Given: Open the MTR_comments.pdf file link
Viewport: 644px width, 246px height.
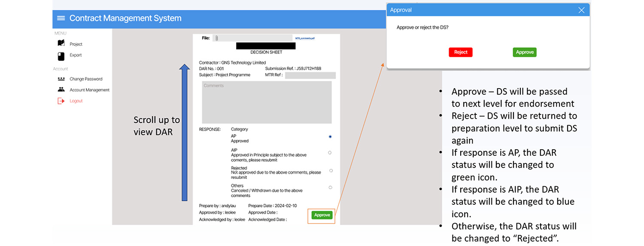Looking at the screenshot, I should coord(305,38).
